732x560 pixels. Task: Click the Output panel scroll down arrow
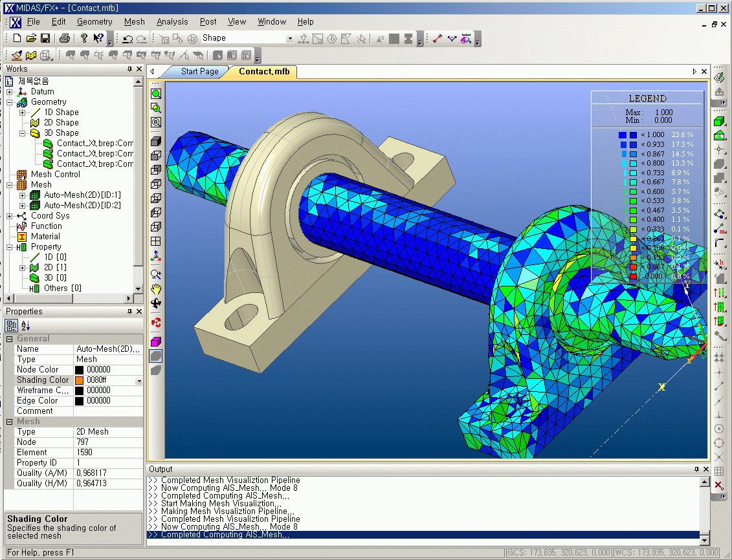705,540
